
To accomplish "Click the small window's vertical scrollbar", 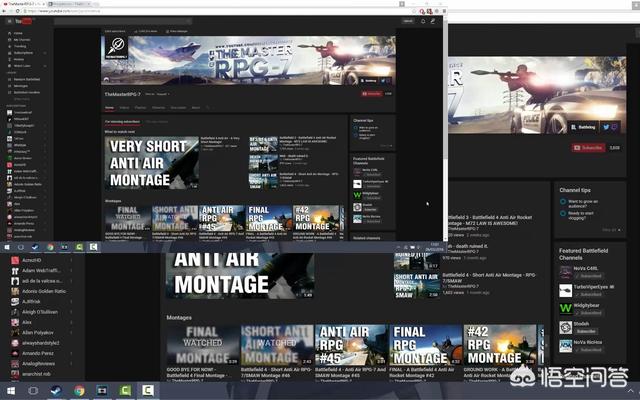I will 445,90.
